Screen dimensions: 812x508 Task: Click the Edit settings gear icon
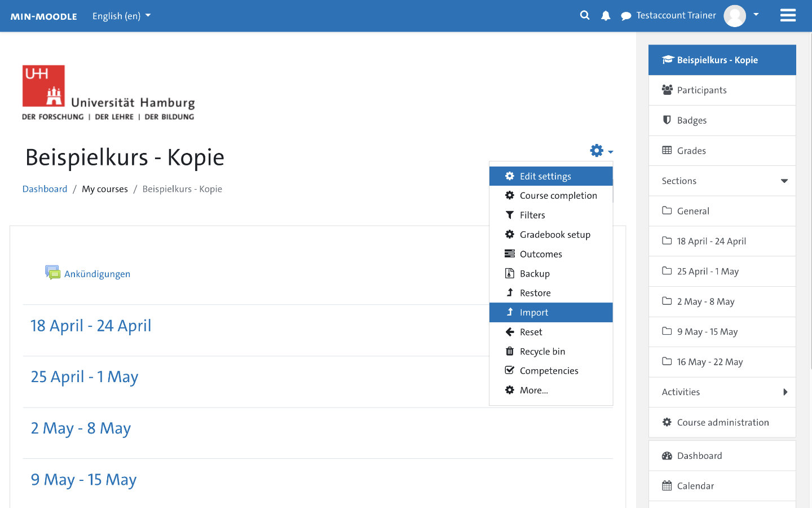pos(510,176)
